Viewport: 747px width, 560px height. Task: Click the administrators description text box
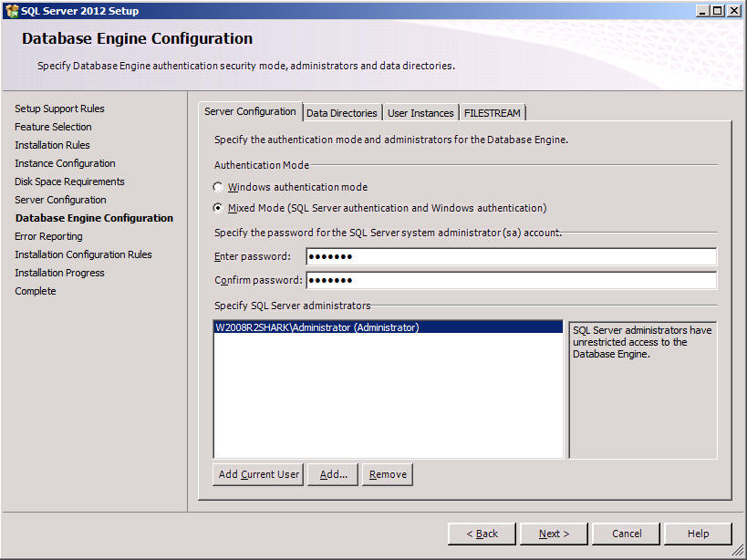coord(643,389)
